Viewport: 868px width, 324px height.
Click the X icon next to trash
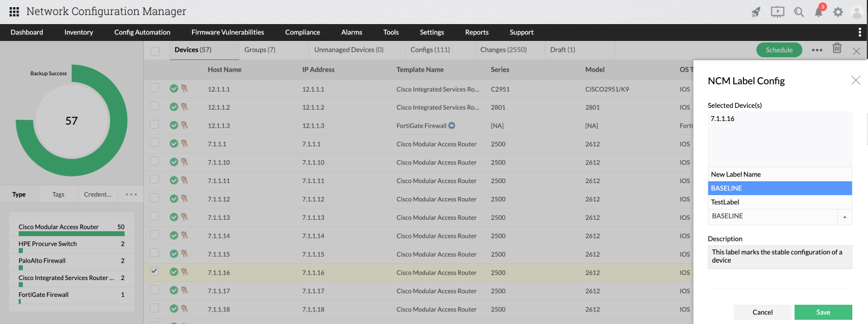click(857, 51)
